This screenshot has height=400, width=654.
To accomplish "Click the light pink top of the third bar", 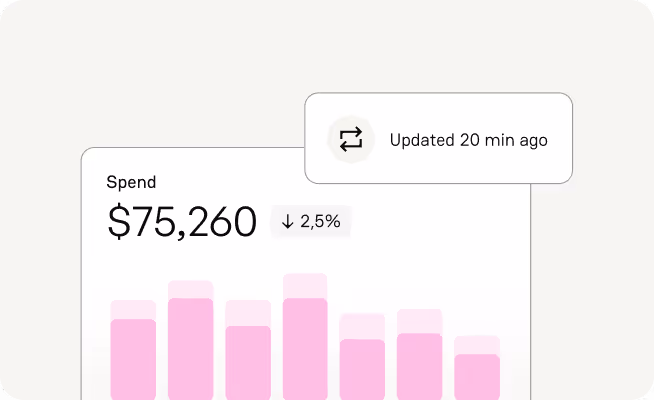I will 248,313.
